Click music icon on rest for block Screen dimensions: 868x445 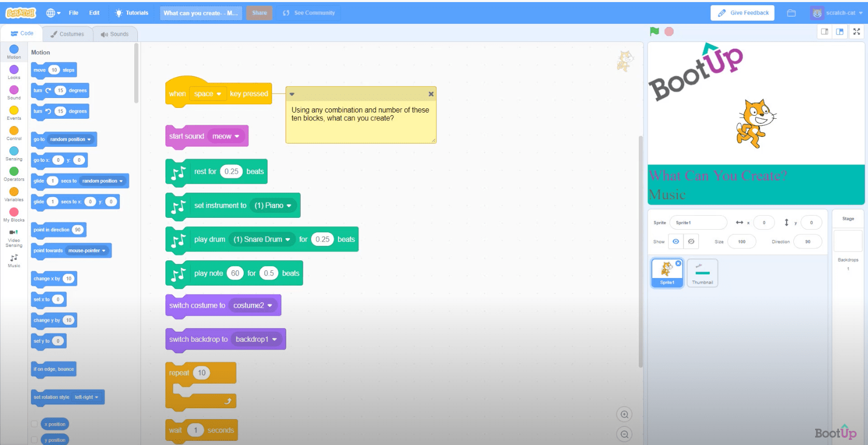coord(178,173)
